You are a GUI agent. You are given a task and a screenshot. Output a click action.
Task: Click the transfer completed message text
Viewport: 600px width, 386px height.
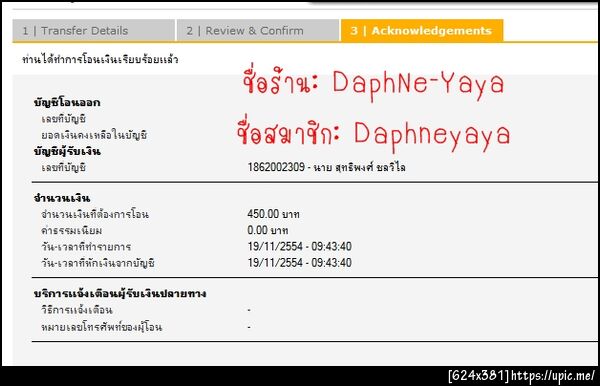(x=100, y=60)
